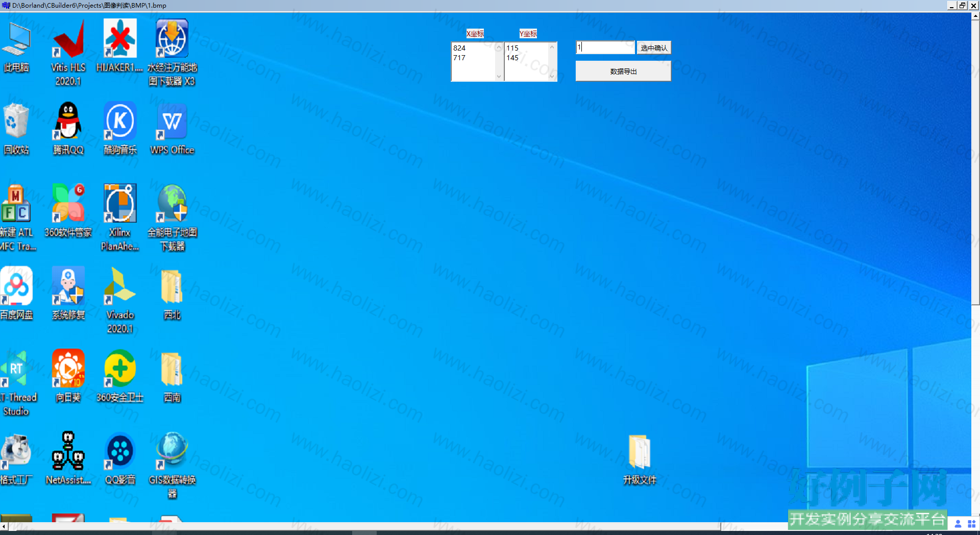Image resolution: width=980 pixels, height=535 pixels.
Task: Click the HIJAKER1 shortcut icon
Action: click(120, 38)
